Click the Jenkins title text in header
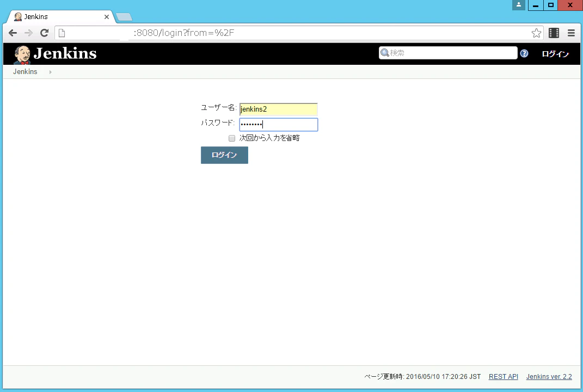The height and width of the screenshot is (392, 583). 65,53
